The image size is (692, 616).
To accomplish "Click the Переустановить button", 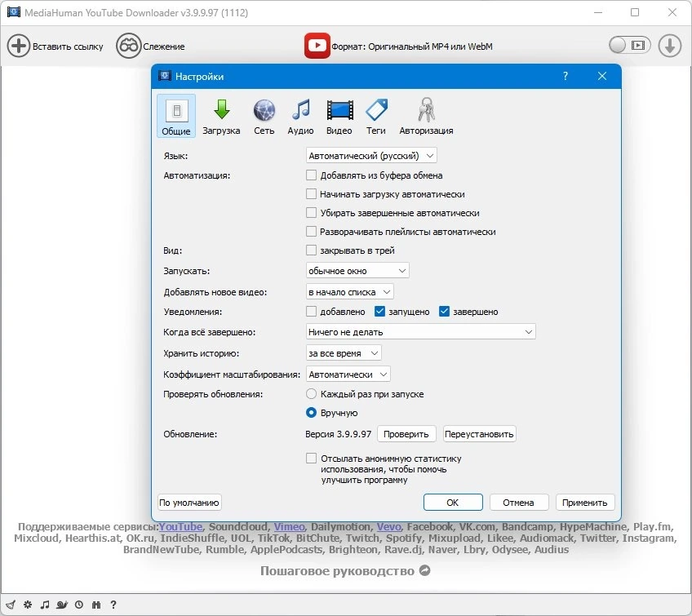I will (x=479, y=434).
